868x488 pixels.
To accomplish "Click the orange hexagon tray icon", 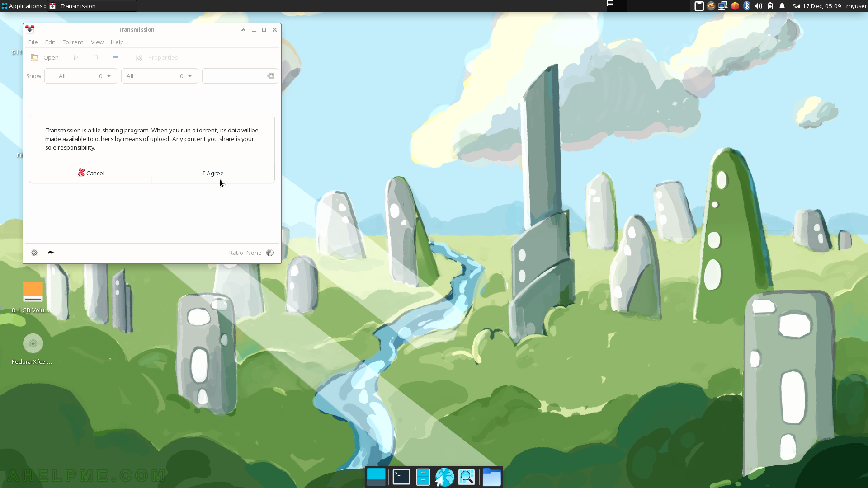I will [x=735, y=6].
